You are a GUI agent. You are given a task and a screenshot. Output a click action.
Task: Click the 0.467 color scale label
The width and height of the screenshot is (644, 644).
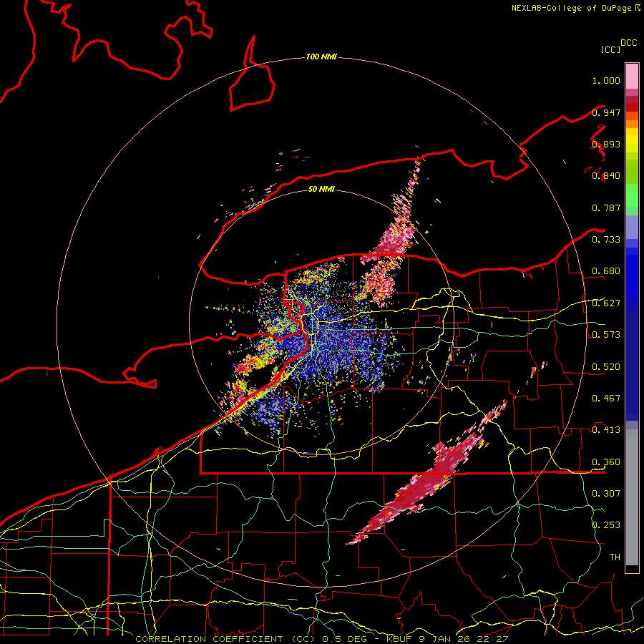click(x=606, y=398)
